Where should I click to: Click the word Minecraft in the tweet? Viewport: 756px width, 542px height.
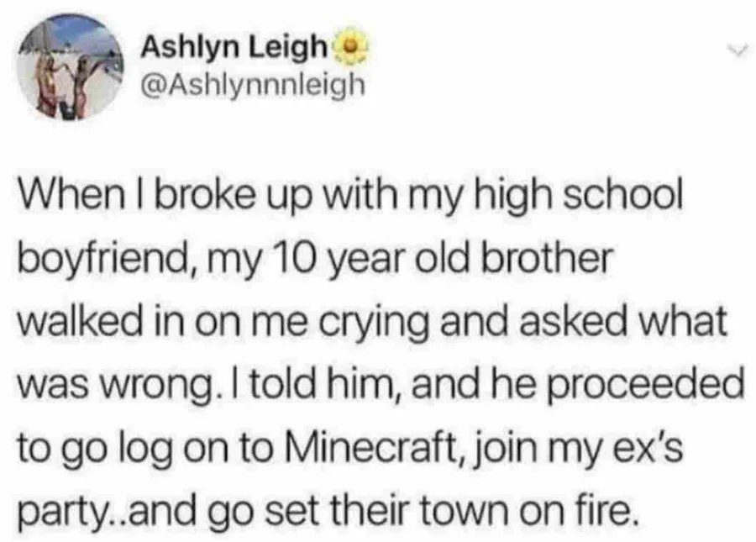click(370, 446)
